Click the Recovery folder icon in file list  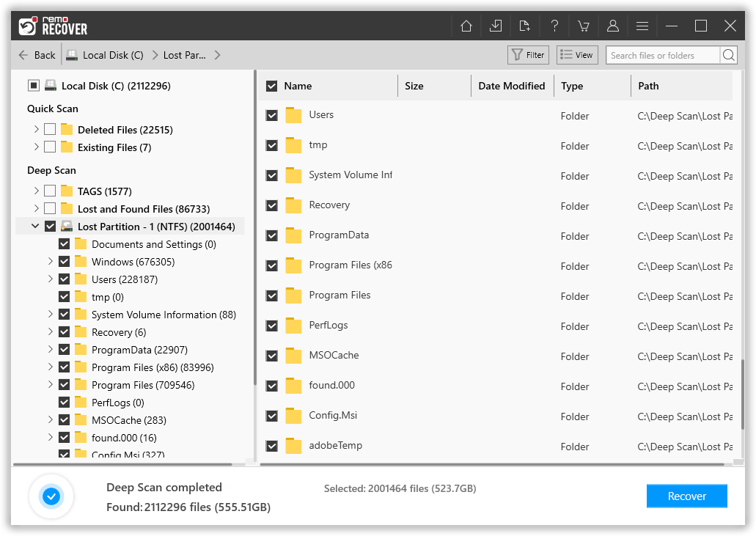(x=293, y=206)
